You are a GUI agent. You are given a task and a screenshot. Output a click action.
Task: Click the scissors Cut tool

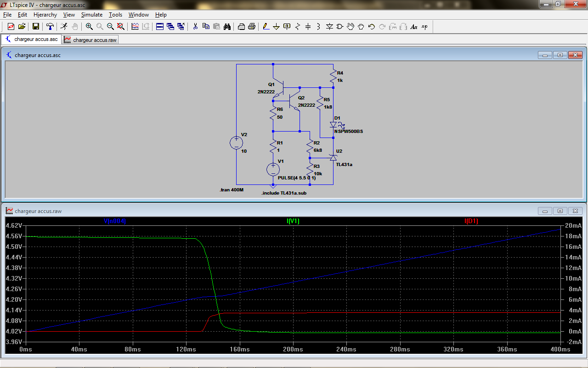point(195,27)
